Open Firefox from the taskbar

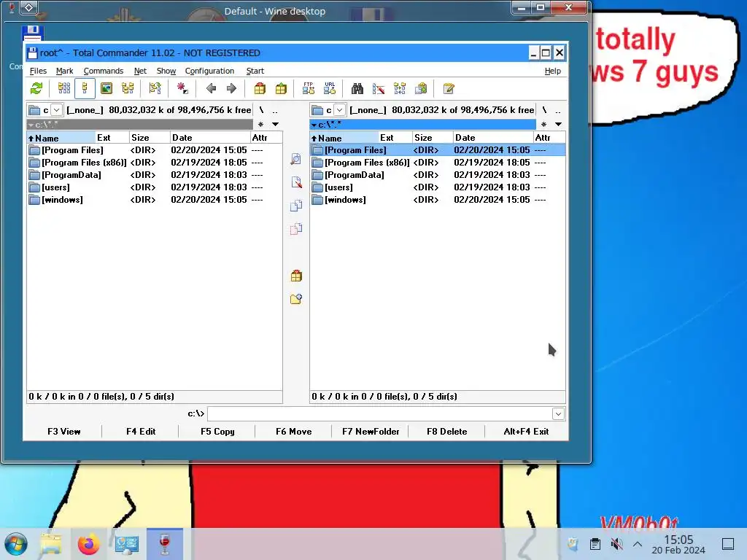point(88,544)
